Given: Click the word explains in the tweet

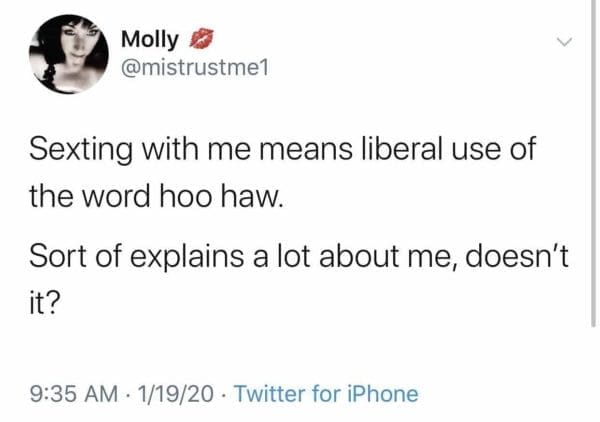Looking at the screenshot, I should click(193, 260).
